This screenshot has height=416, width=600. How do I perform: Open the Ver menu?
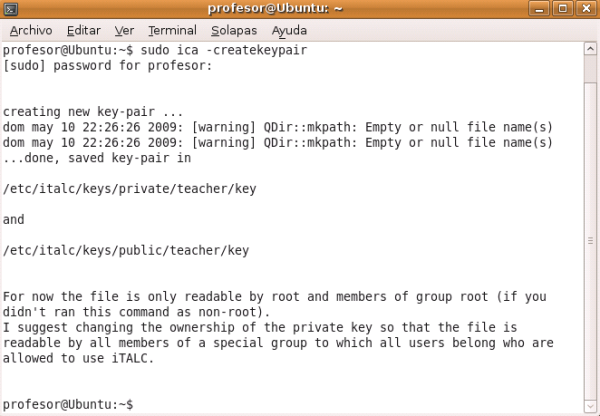(x=125, y=30)
